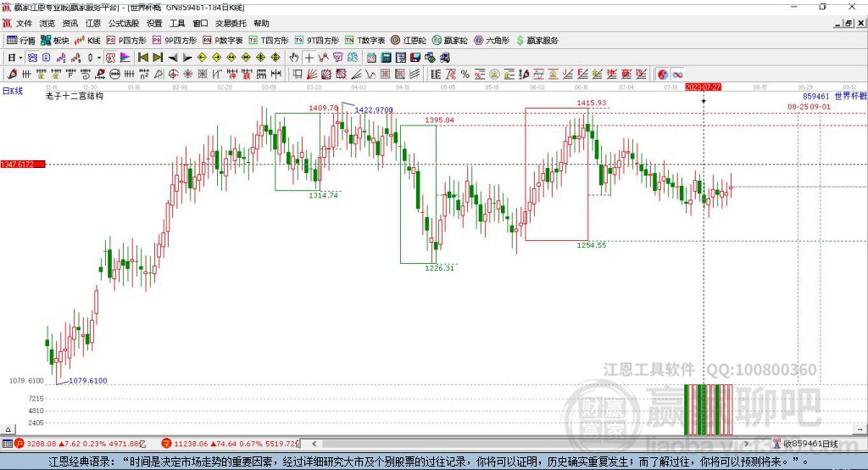The height and width of the screenshot is (470, 868).
Task: Select the red pen drawing tool
Action: coord(12,75)
